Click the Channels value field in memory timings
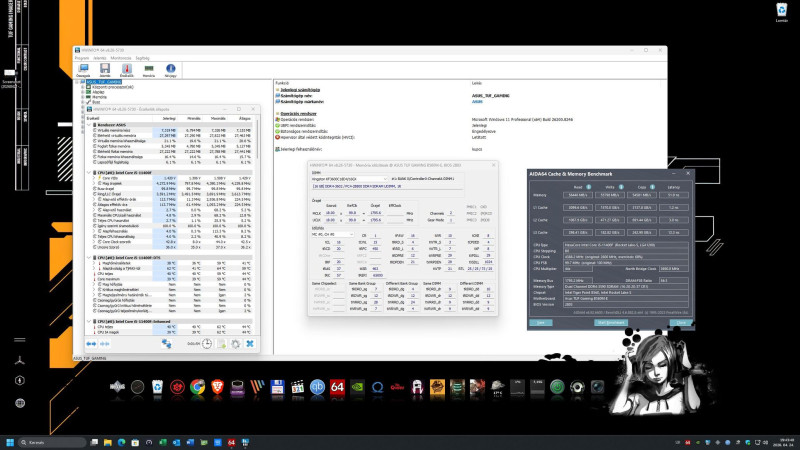 451,213
